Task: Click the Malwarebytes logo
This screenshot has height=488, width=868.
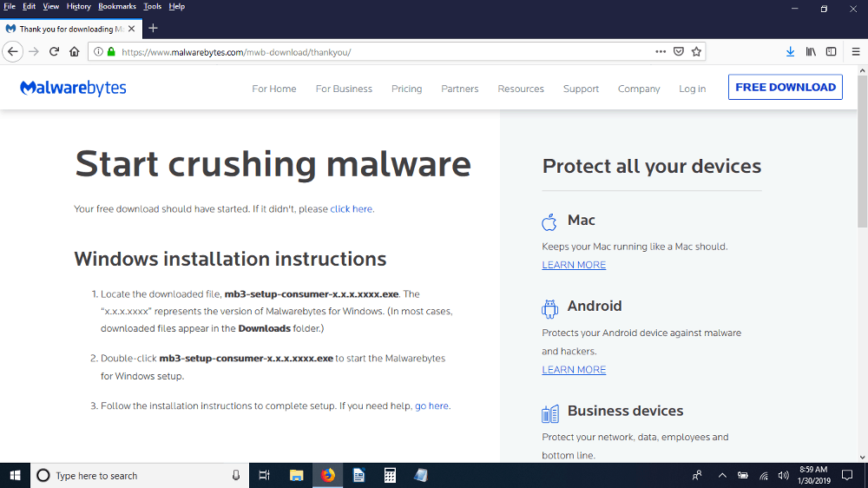Action: pyautogui.click(x=73, y=88)
